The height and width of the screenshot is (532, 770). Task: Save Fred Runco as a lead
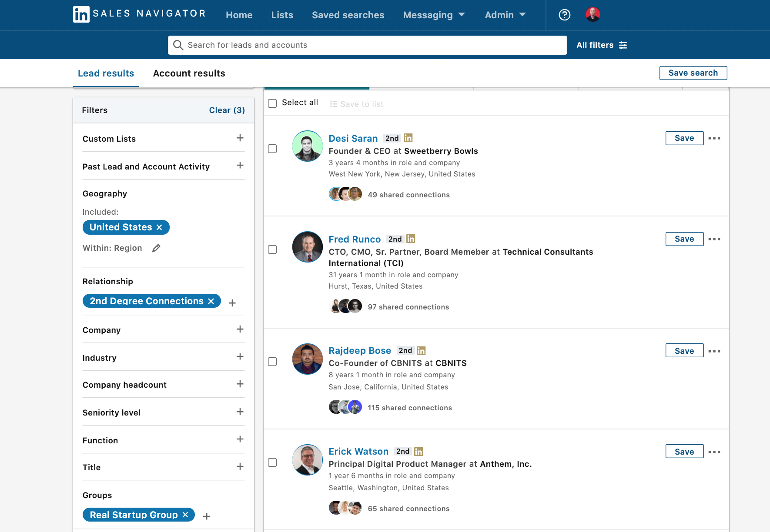click(684, 239)
